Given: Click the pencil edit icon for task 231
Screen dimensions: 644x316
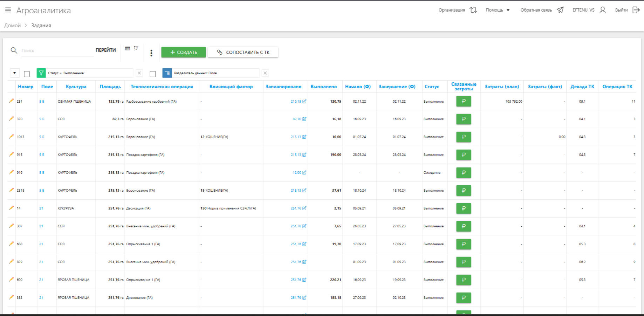Looking at the screenshot, I should pos(11,101).
